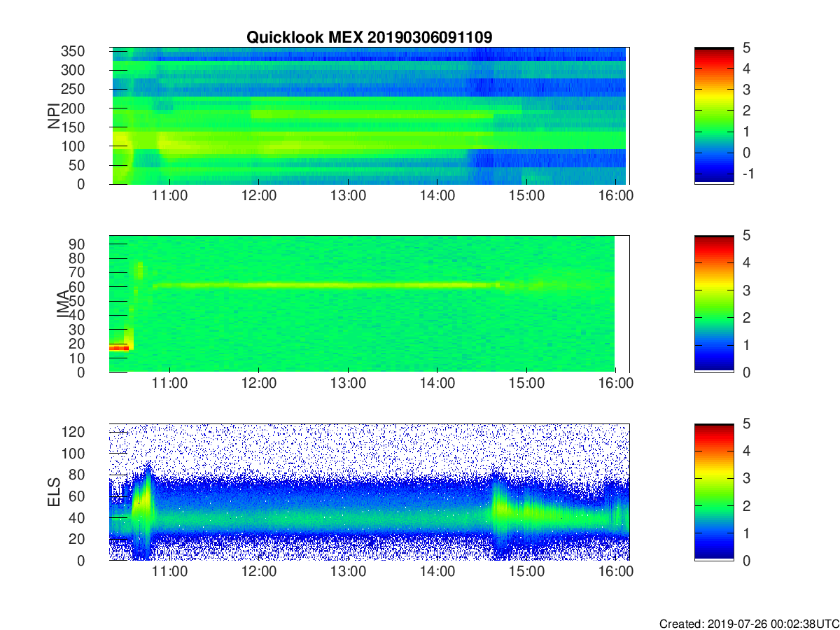Click the NPI axis label
The image size is (840, 630).
[53, 115]
